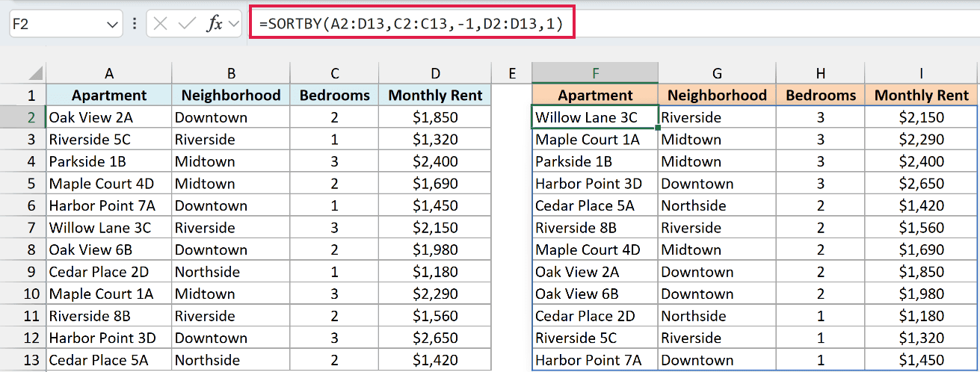Click the blue 'Bedrooms' header in column C
980x372 pixels.
(335, 95)
